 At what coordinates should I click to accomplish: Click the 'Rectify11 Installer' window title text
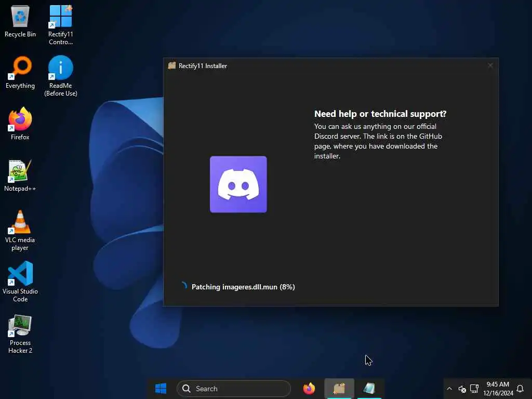click(203, 66)
